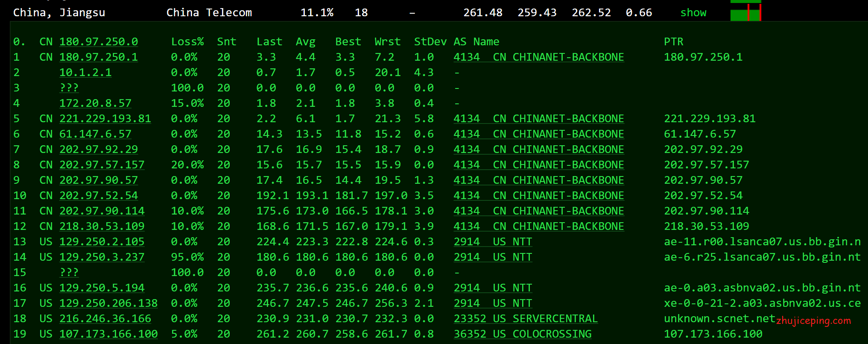Open hop 1 IP link 180.97.250.1
This screenshot has height=344, width=868.
click(x=99, y=57)
